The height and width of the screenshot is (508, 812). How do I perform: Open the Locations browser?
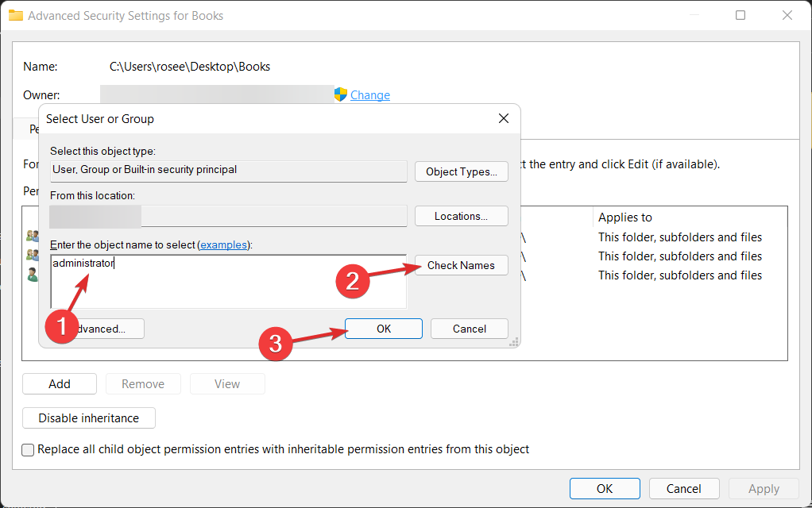coord(461,216)
